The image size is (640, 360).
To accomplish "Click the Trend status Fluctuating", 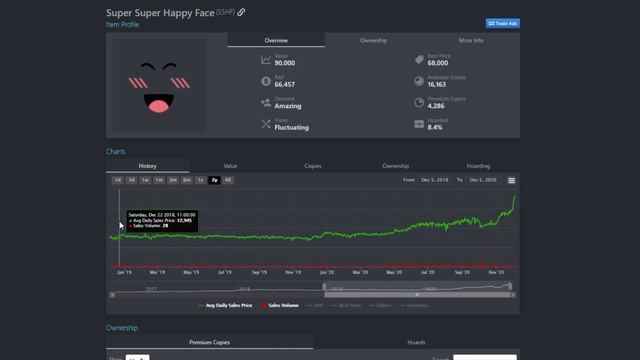I will click(x=291, y=127).
